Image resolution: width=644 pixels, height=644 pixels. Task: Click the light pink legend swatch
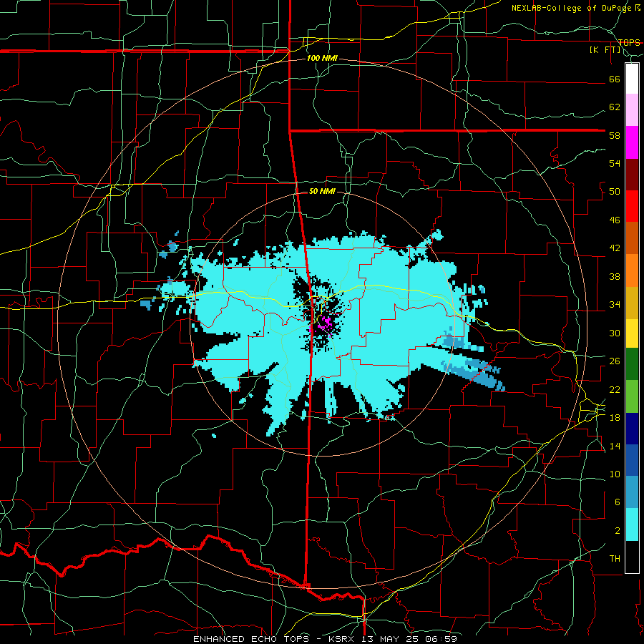[x=632, y=109]
